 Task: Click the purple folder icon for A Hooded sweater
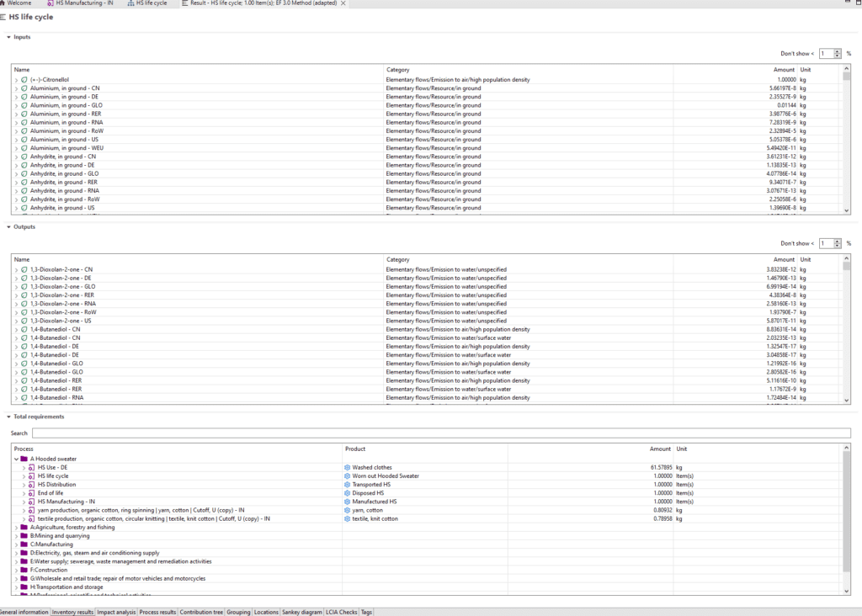click(x=24, y=459)
